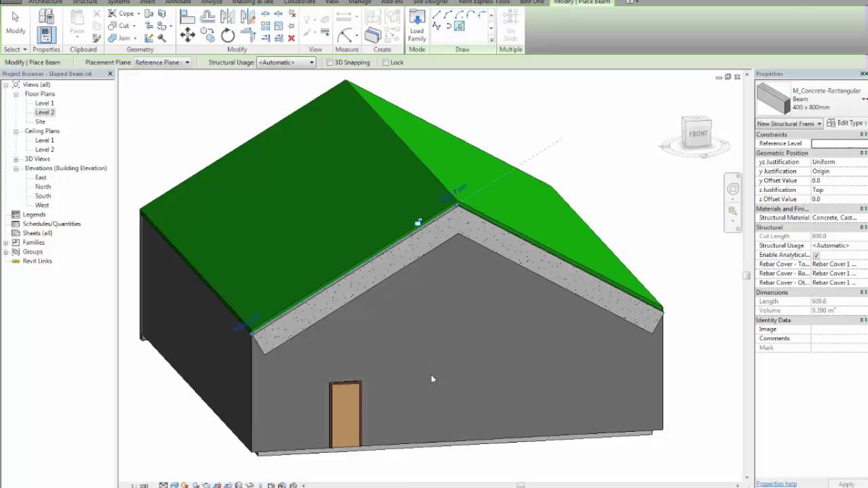Open the New Structural Framing filter dropdown
Image resolution: width=868 pixels, height=488 pixels.
[x=789, y=123]
